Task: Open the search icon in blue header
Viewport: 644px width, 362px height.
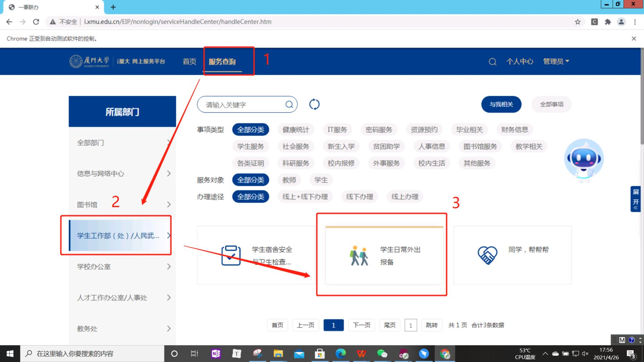Action: pyautogui.click(x=492, y=62)
